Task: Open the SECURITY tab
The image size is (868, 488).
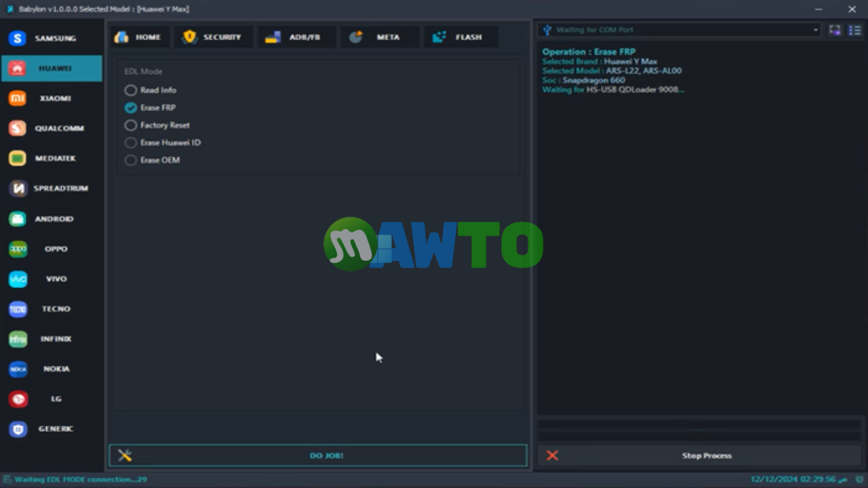Action: [x=212, y=37]
